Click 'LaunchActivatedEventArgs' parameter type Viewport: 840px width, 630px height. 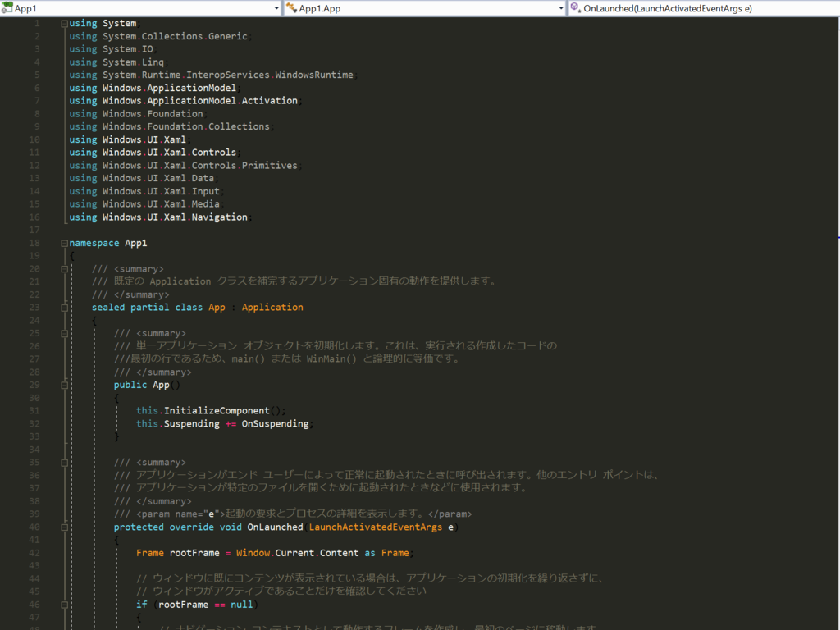pyautogui.click(x=376, y=527)
